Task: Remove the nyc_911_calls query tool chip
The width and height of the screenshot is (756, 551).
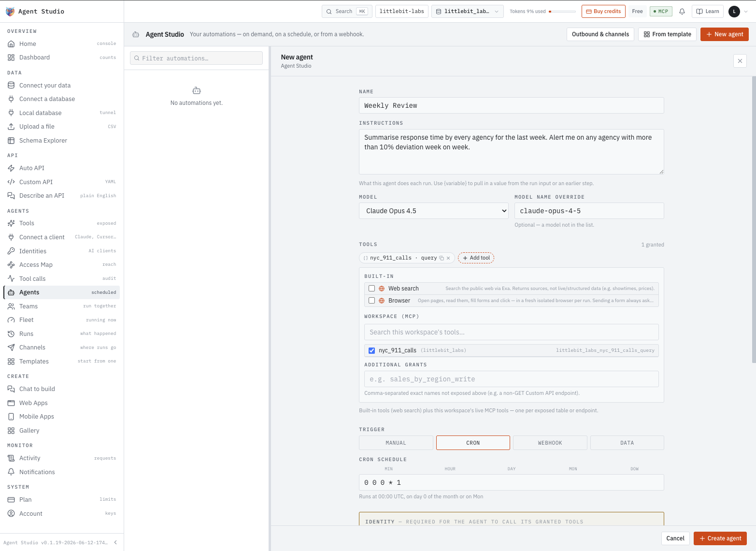Action: click(448, 258)
